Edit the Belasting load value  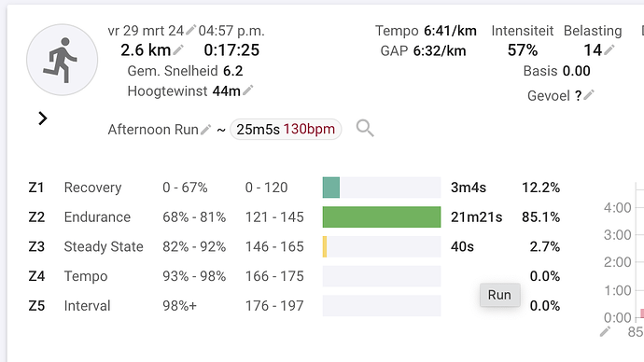(609, 50)
